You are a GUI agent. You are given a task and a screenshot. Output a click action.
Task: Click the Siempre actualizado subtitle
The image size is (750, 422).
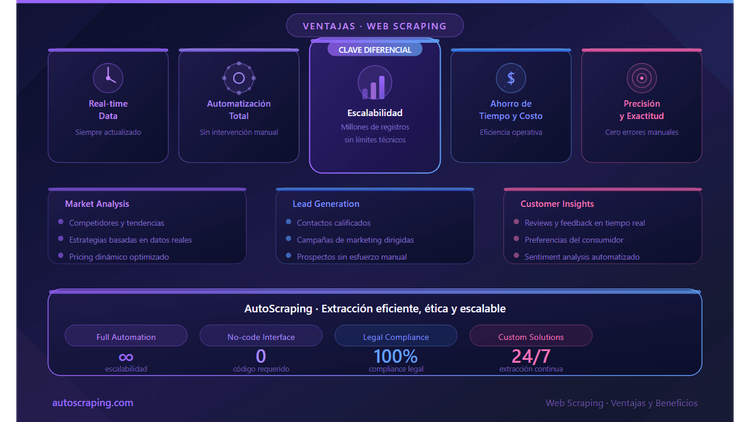108,132
